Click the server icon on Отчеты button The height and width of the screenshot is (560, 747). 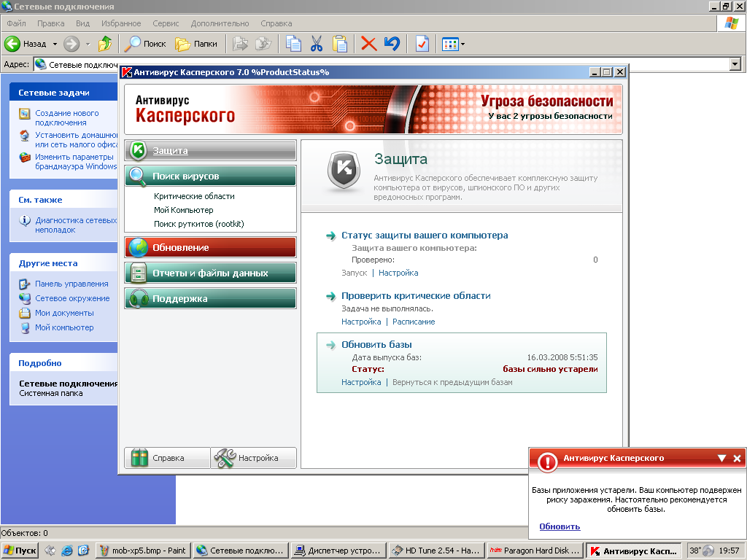click(x=138, y=273)
